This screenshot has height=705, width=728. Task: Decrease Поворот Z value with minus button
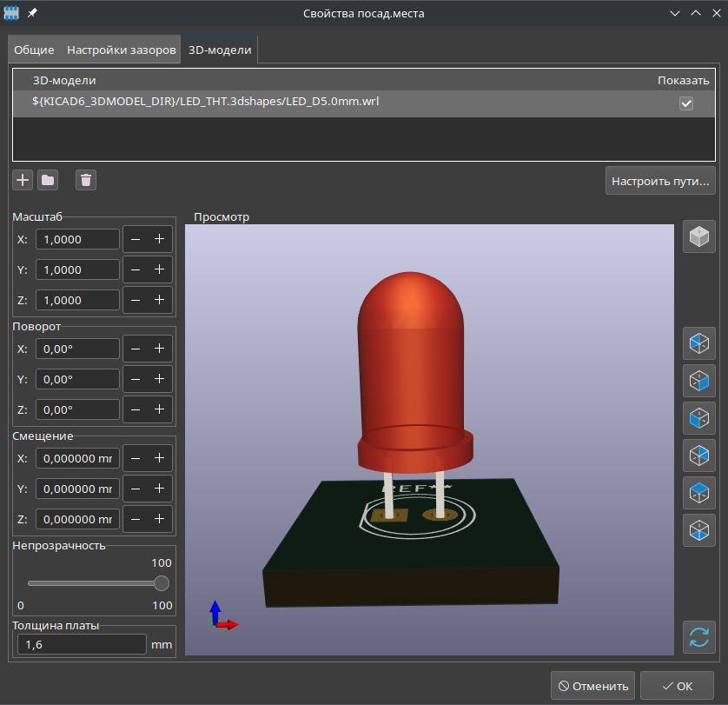[x=136, y=409]
